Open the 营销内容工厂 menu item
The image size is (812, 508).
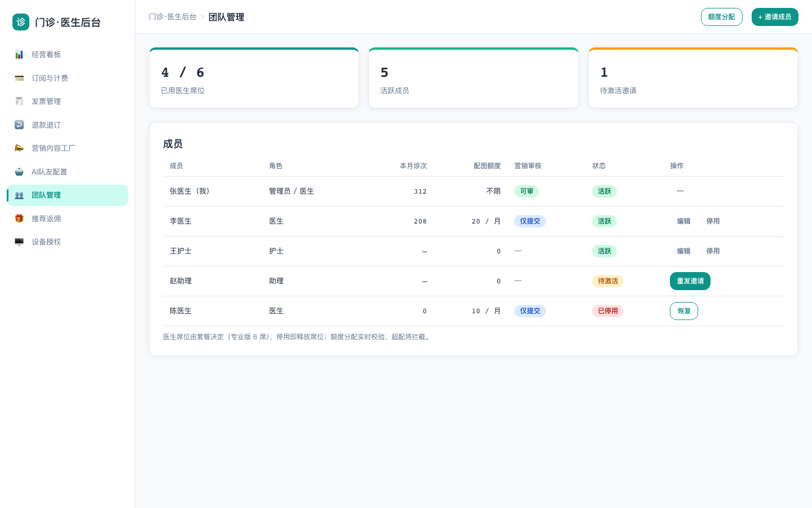pyautogui.click(x=68, y=148)
